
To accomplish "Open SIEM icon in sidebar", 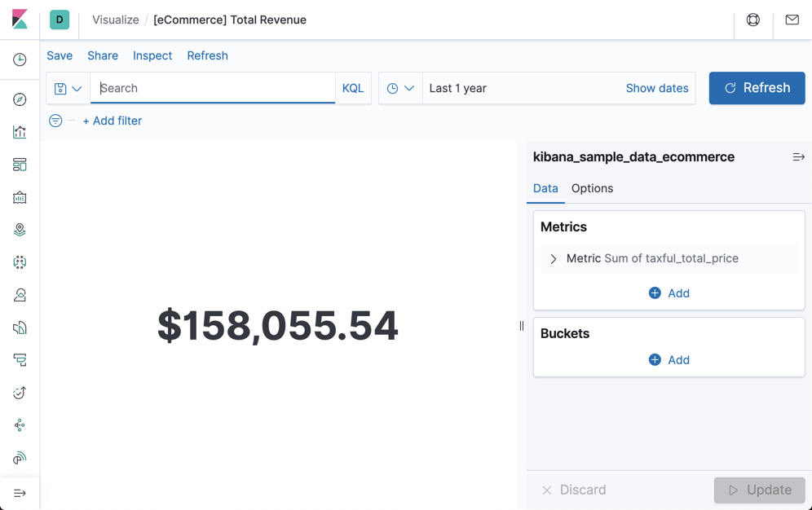I will tap(20, 458).
